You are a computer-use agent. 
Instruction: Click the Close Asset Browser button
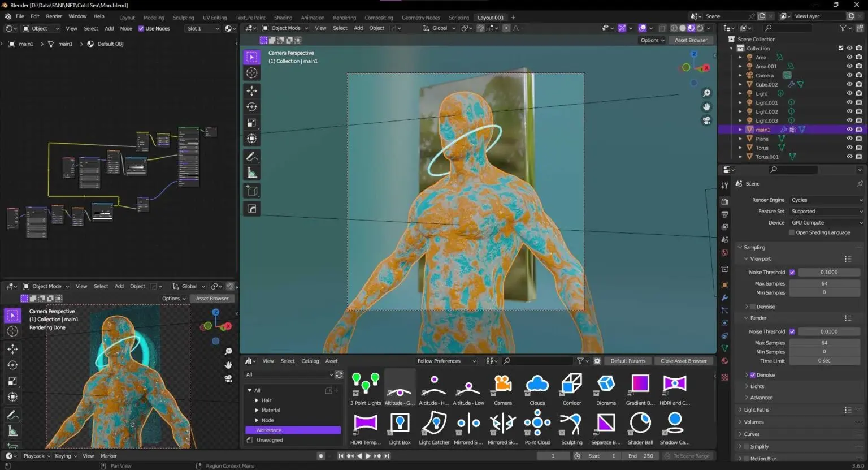tap(683, 361)
